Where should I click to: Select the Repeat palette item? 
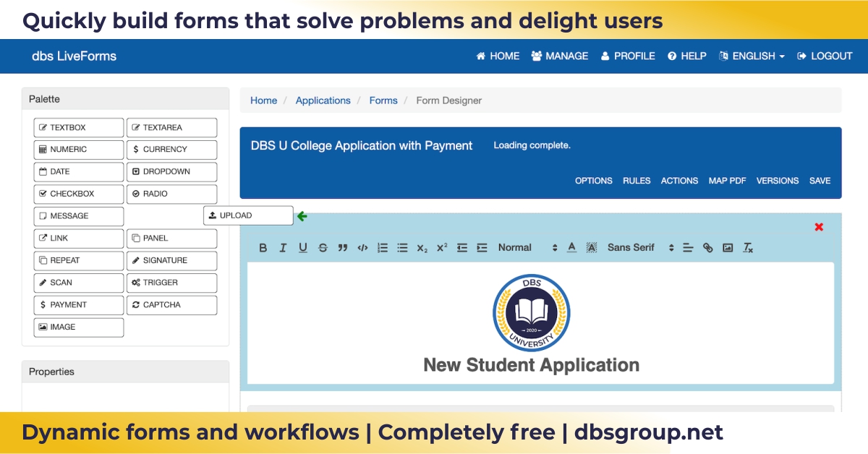click(79, 260)
